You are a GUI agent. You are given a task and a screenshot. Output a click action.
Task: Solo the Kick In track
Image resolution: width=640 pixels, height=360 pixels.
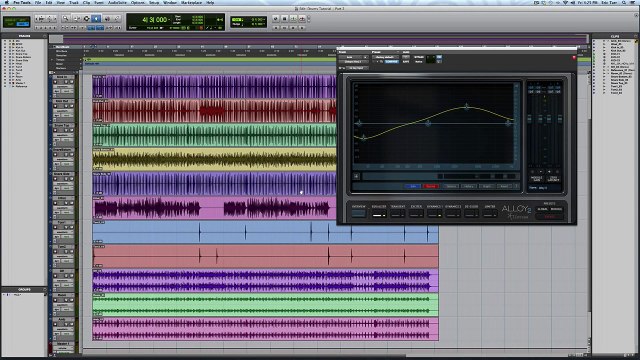click(x=66, y=82)
